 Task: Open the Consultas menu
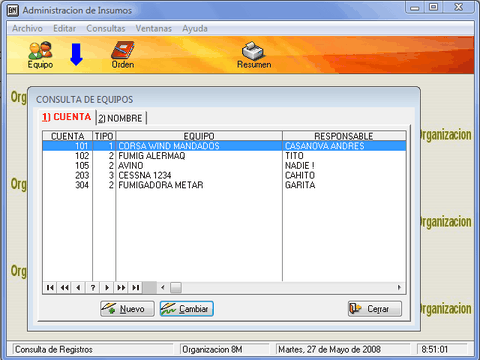click(x=106, y=29)
